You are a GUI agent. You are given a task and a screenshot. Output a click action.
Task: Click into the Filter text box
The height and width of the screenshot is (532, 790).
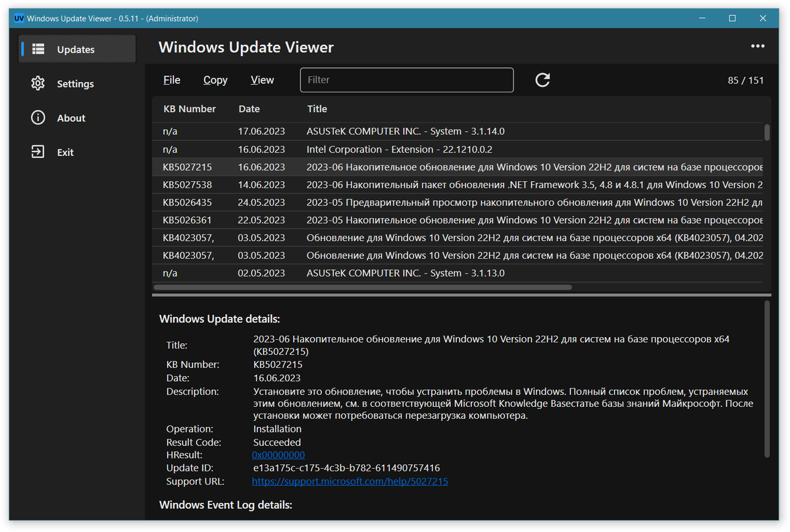(x=407, y=80)
